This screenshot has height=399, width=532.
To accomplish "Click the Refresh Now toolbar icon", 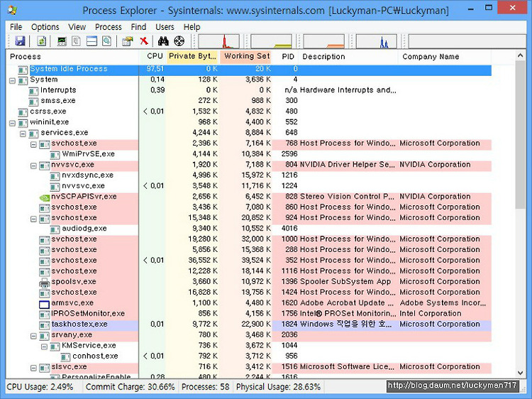I will pos(41,41).
